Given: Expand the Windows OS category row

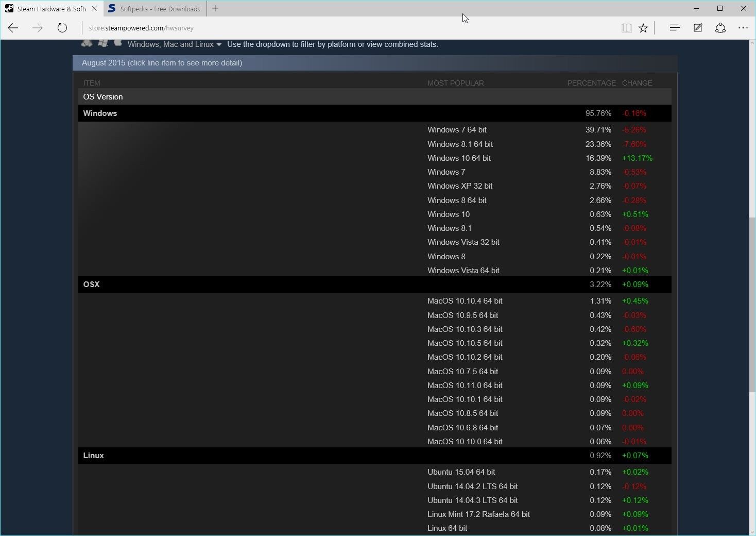Looking at the screenshot, I should point(100,113).
